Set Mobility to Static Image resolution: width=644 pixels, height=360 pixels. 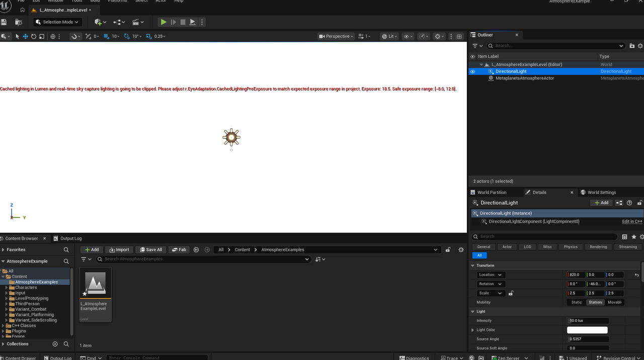577,302
